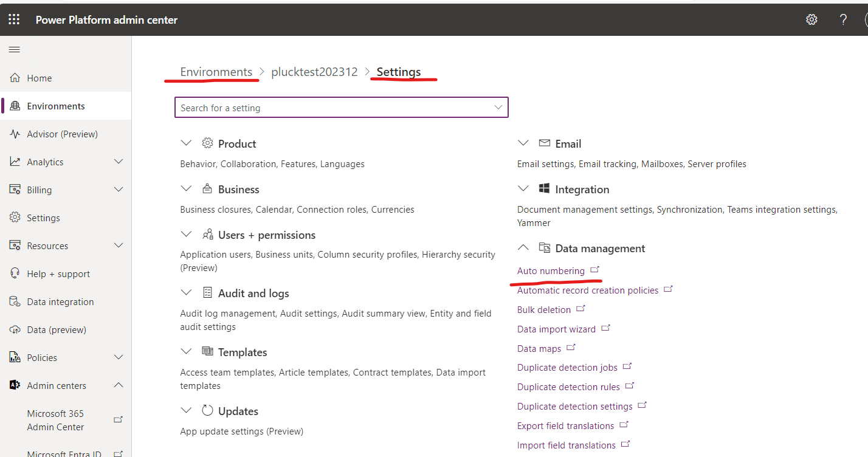
Task: Open the app launcher waffle icon
Action: (14, 19)
